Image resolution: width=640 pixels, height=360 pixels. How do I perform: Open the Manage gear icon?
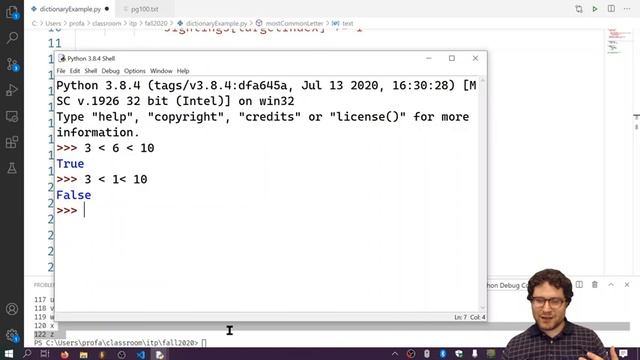(12, 336)
